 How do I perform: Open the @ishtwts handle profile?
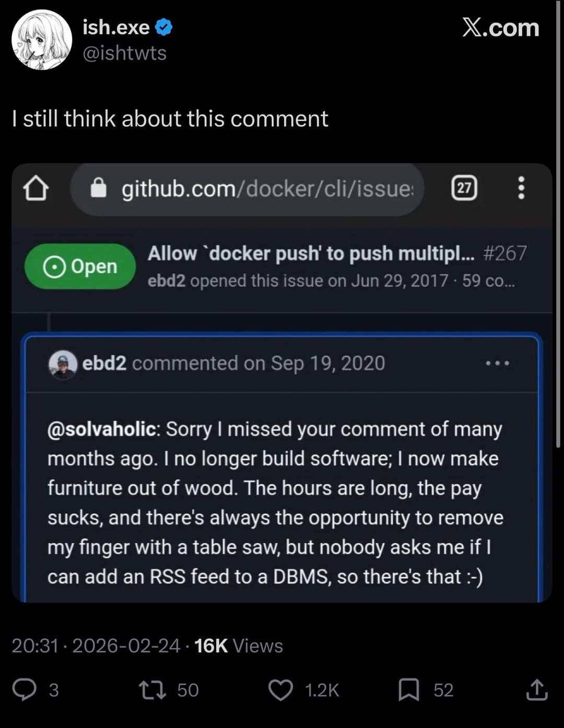(x=124, y=53)
